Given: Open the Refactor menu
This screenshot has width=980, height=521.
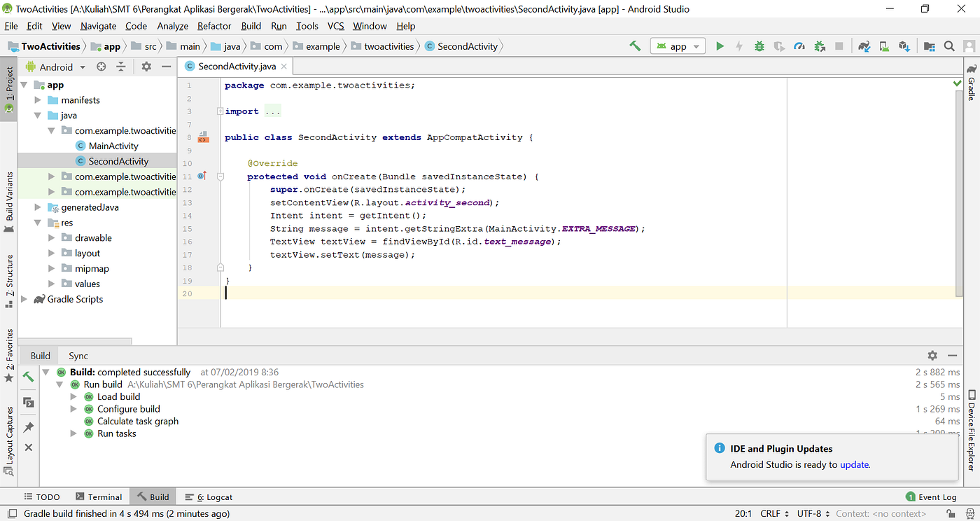Looking at the screenshot, I should 214,26.
